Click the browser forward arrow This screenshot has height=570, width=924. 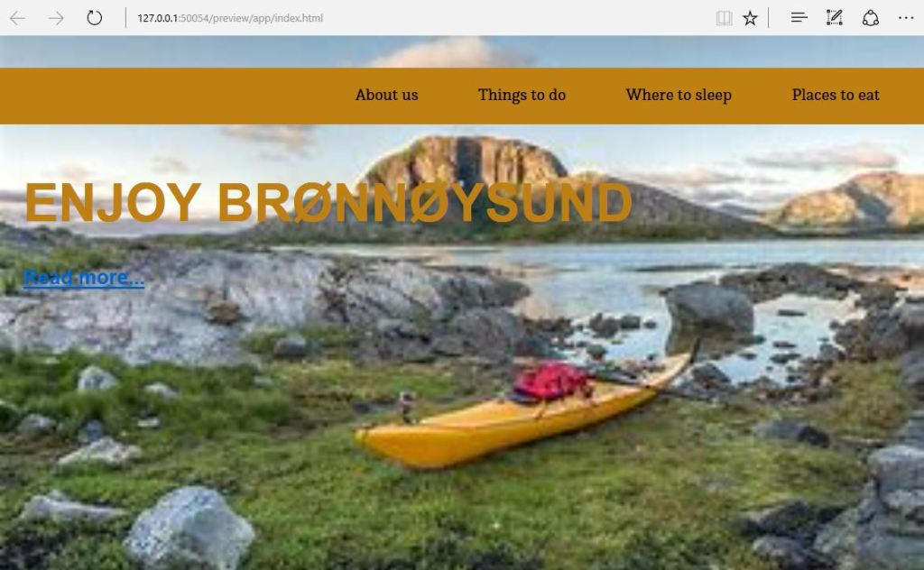point(56,18)
